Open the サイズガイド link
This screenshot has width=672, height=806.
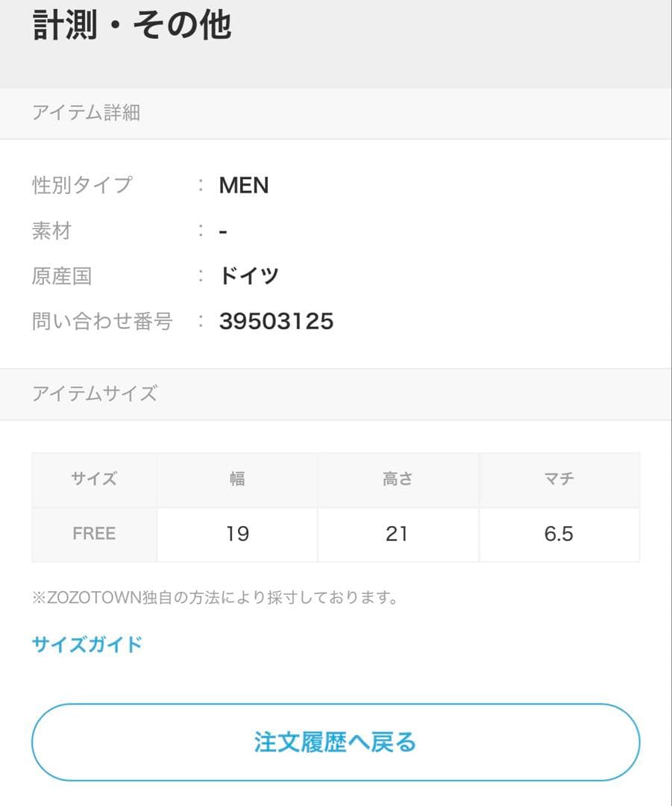[x=87, y=644]
